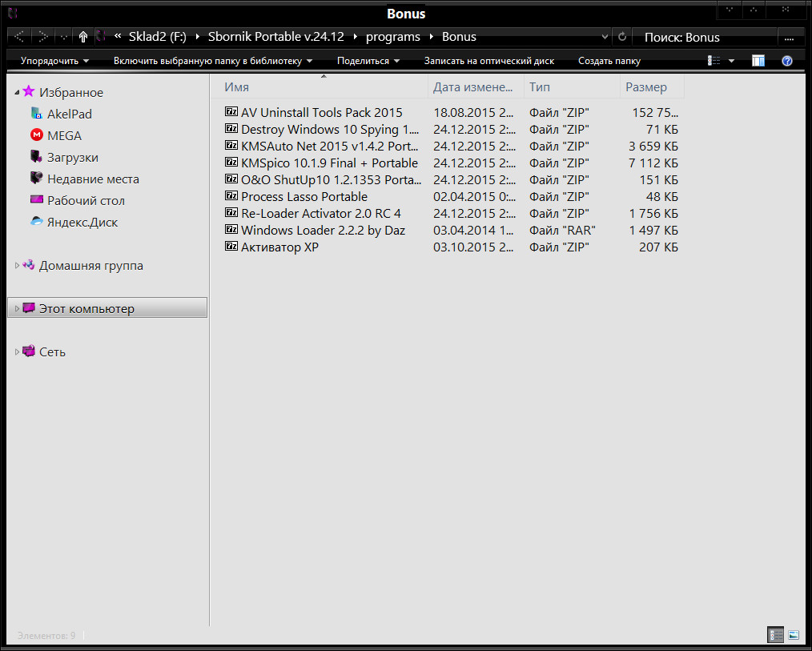Toggle the preview pane icon
Screen dimensions: 812x651
tap(758, 61)
